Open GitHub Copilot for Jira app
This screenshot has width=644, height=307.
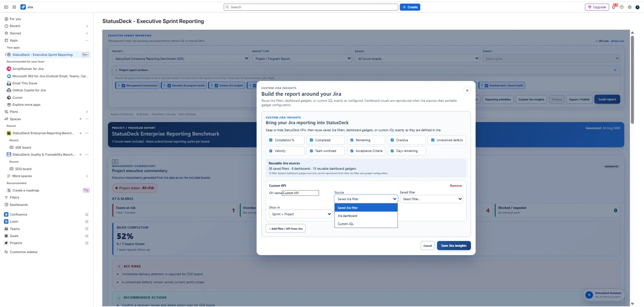coord(29,90)
